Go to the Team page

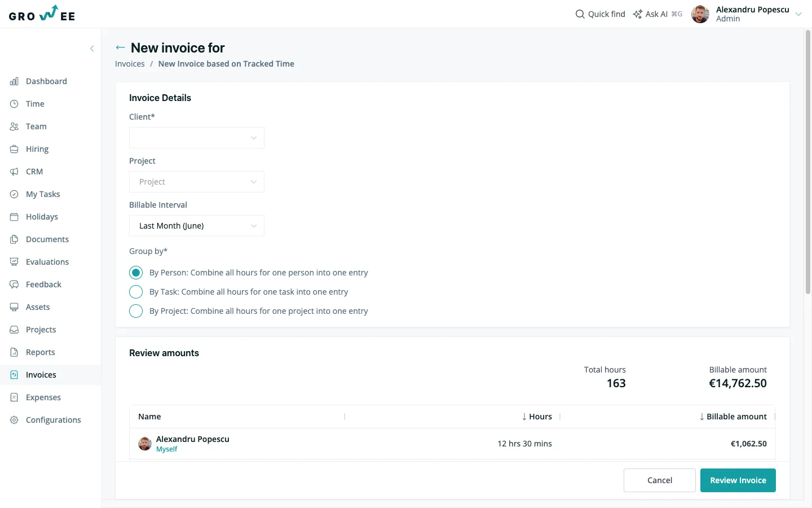pos(36,126)
